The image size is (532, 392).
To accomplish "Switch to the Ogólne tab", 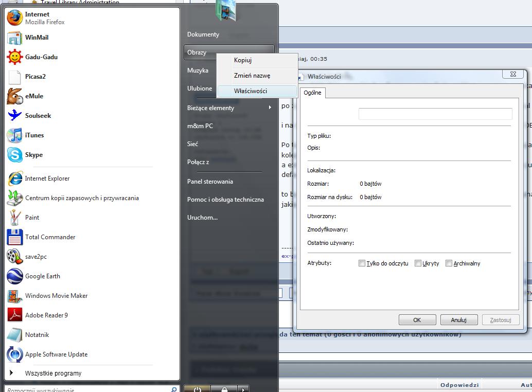I will pos(312,93).
